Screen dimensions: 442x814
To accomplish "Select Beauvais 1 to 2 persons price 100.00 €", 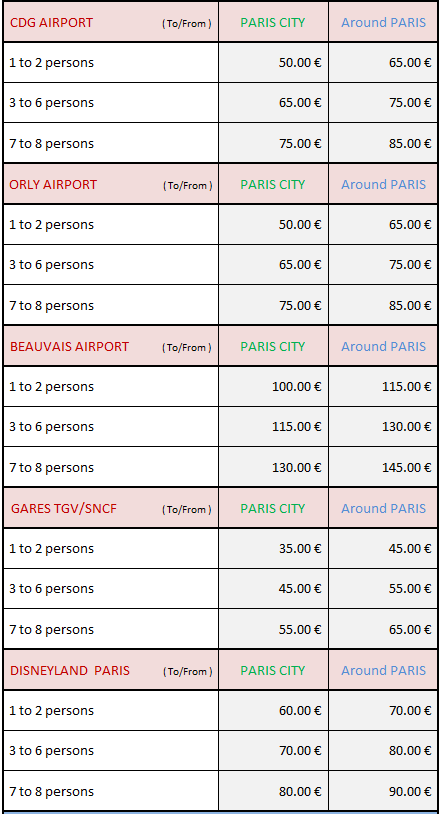I will (297, 387).
